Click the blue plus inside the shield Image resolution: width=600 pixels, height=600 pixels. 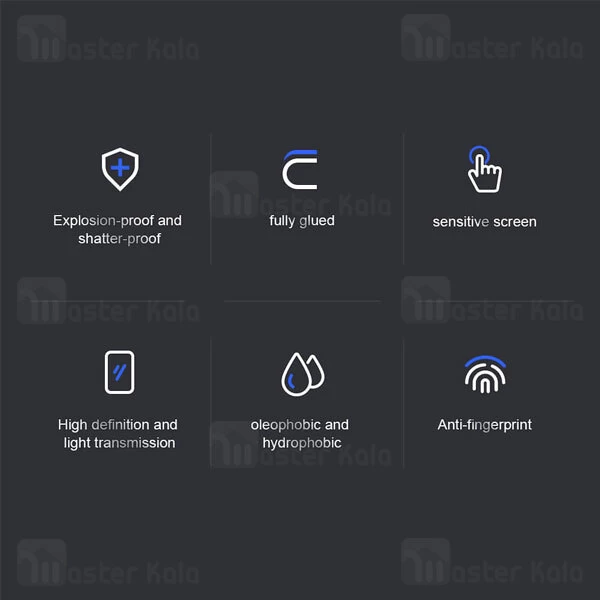[x=120, y=168]
